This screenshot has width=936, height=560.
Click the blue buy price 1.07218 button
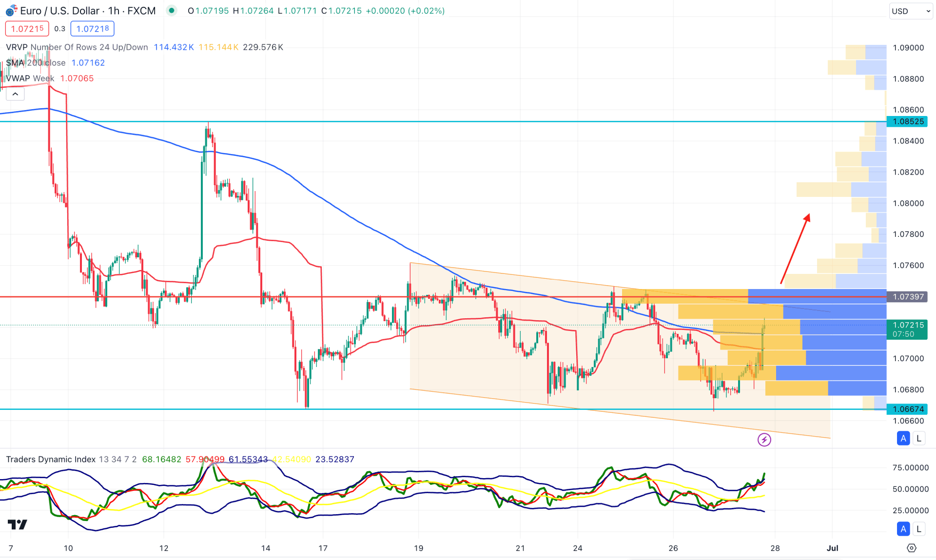(93, 29)
